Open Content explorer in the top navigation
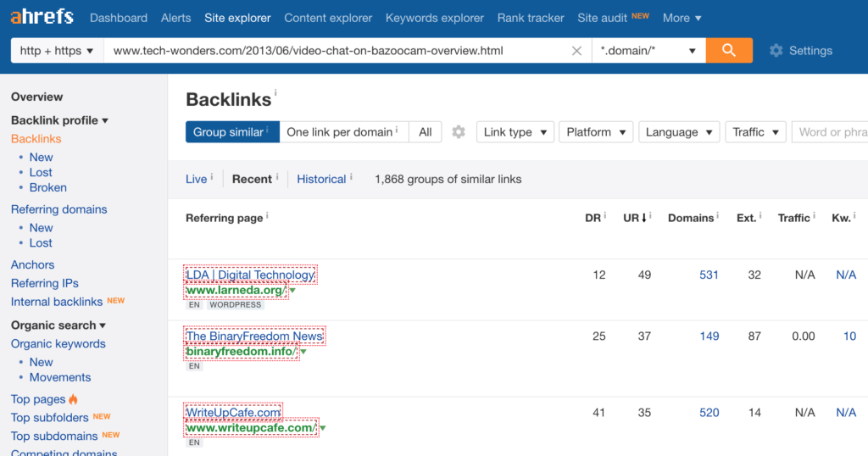Image resolution: width=868 pixels, height=456 pixels. 328,18
